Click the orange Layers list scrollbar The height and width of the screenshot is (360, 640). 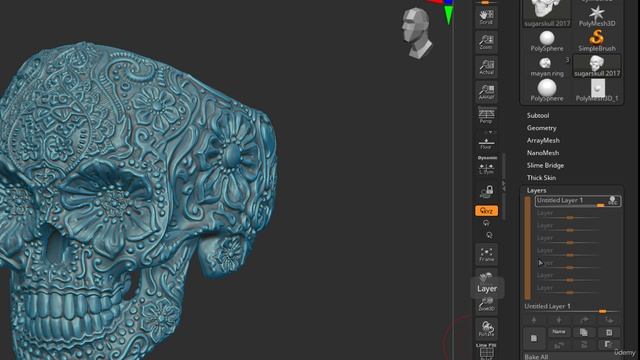click(528, 248)
